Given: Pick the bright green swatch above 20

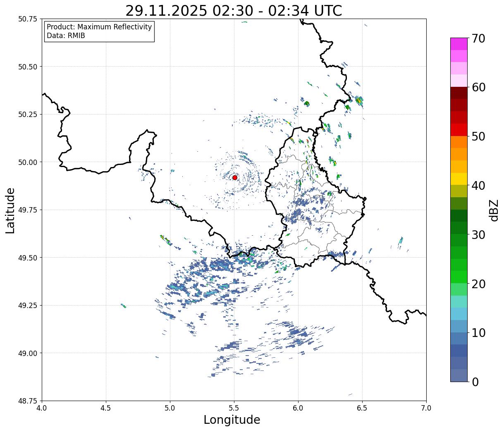Looking at the screenshot, I should coord(459,277).
